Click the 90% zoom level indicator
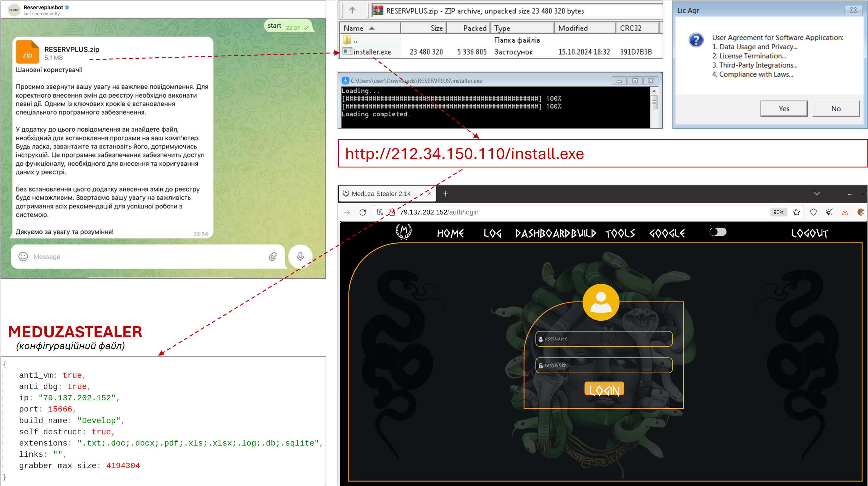The height and width of the screenshot is (486, 868). (x=778, y=212)
